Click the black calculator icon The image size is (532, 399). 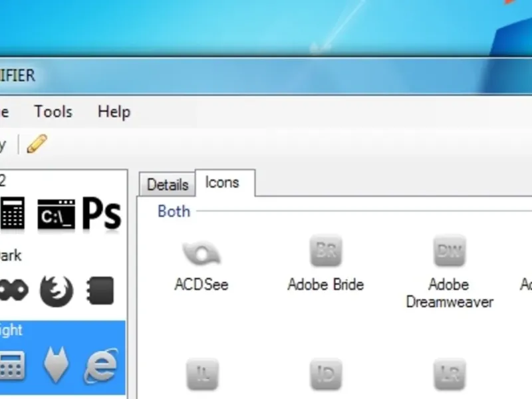pos(13,213)
